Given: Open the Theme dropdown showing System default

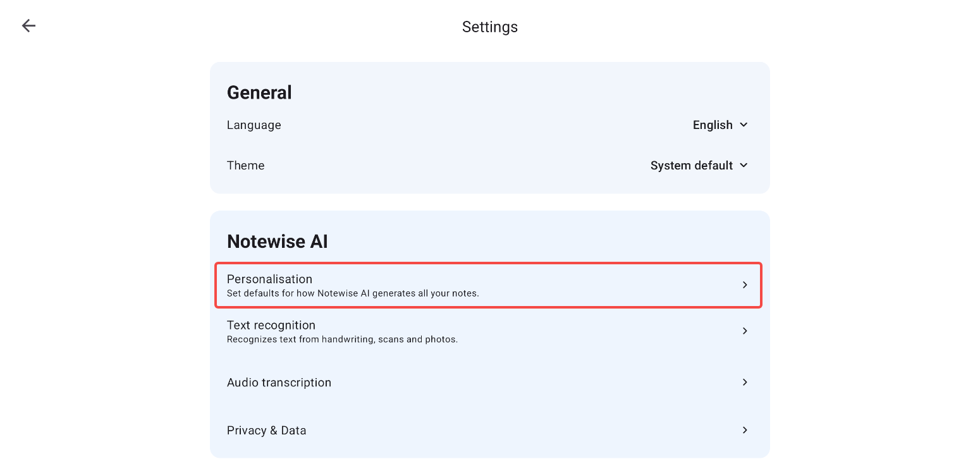Looking at the screenshot, I should pyautogui.click(x=699, y=166).
